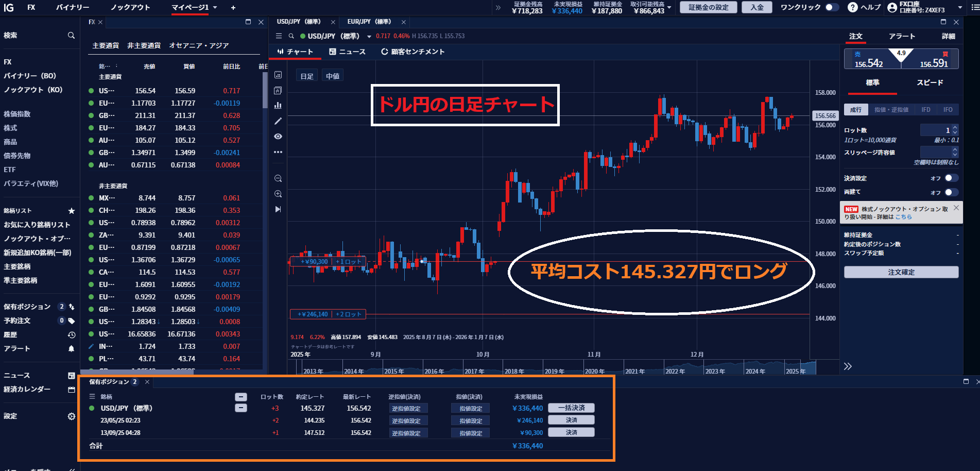Click the eye visibility icon in chart toolbar
980x471 pixels.
(278, 137)
